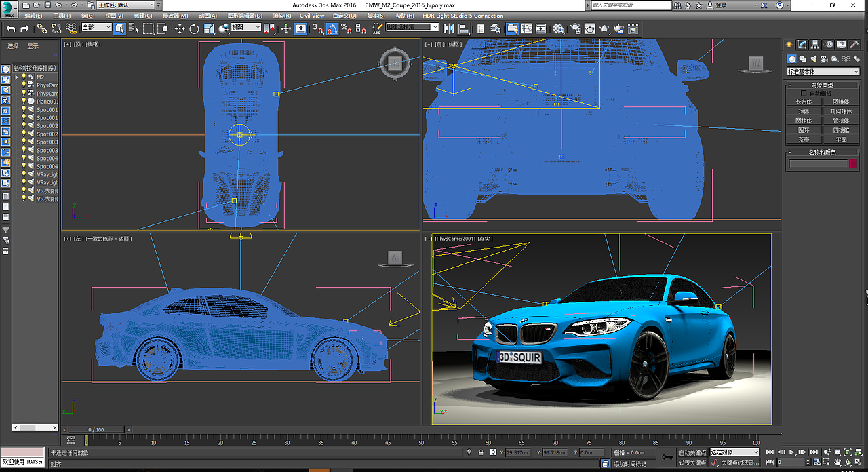Select Lights category in Create panel
The image size is (868, 472).
point(812,59)
